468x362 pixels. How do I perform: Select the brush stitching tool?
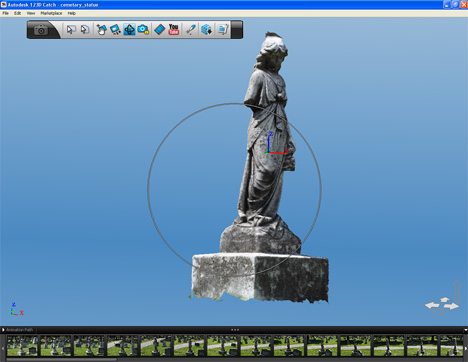pos(191,29)
